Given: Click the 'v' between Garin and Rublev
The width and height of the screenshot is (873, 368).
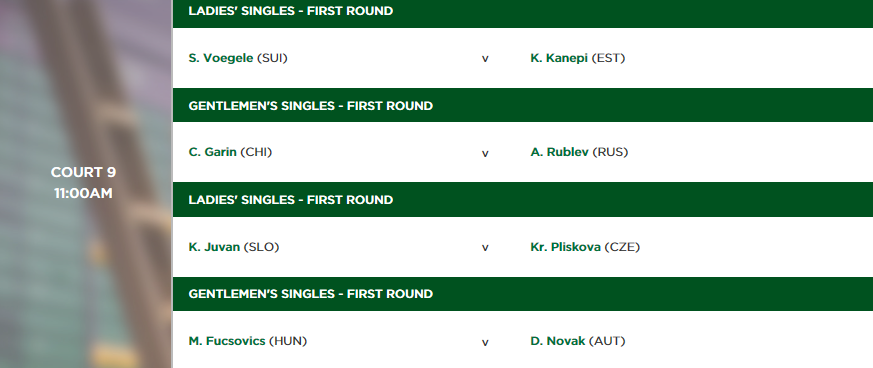Looking at the screenshot, I should (x=485, y=153).
